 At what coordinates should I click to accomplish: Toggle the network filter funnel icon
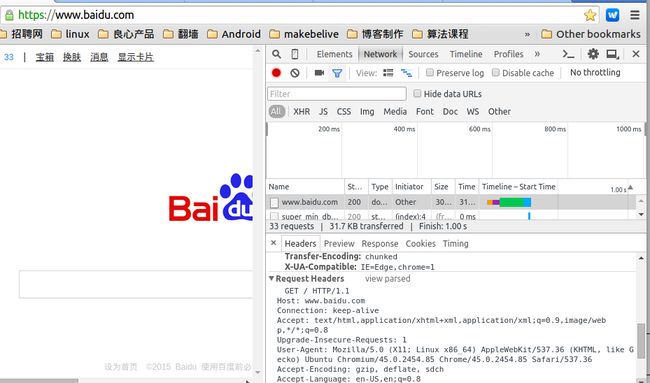[337, 73]
